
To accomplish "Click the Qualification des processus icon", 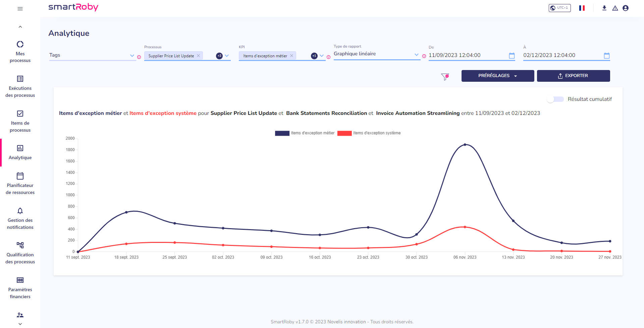I will pos(20,245).
